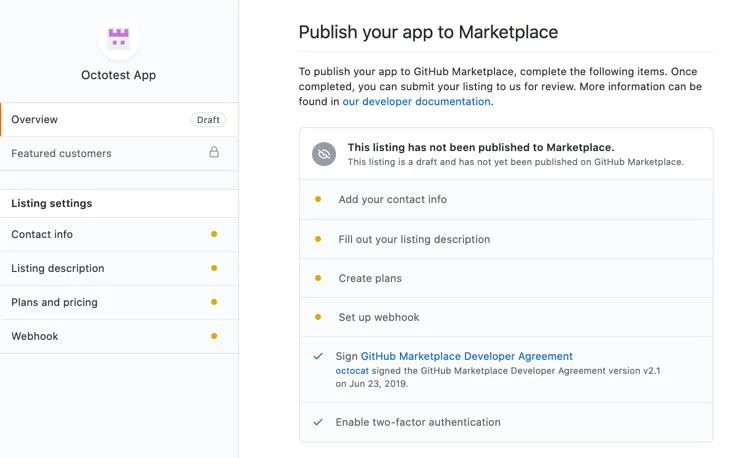Click the green checkmark beside Sign Developer Agreement
The height and width of the screenshot is (458, 730).
pyautogui.click(x=318, y=357)
